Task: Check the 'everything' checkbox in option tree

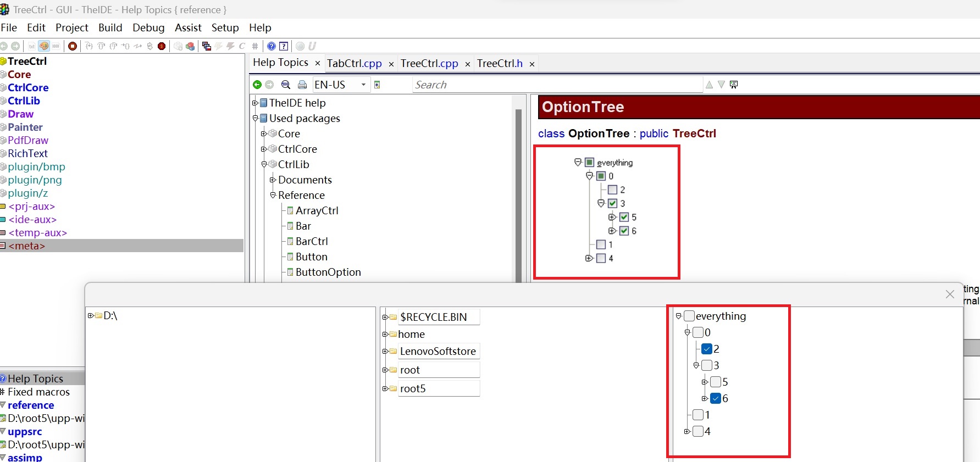Action: 689,316
